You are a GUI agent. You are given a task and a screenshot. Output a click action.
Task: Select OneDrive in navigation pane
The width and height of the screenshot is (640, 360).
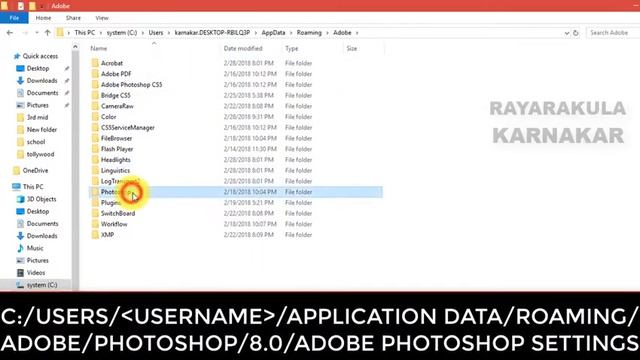35,170
